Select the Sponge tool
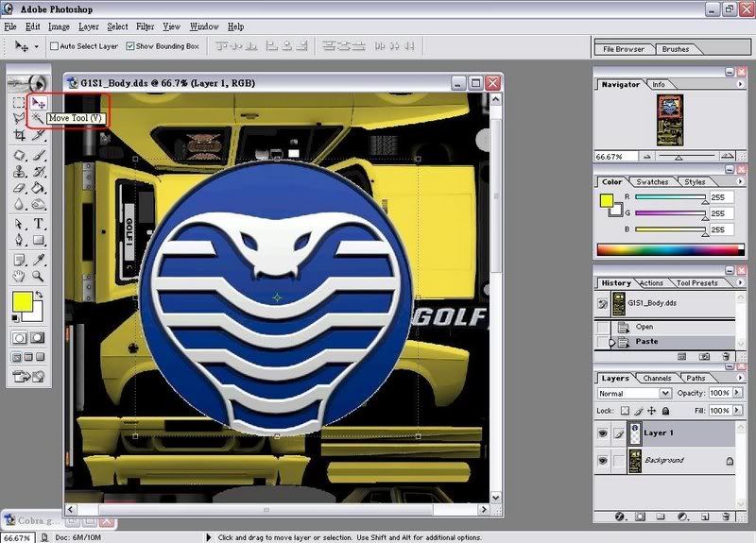The image size is (756, 543). tap(39, 204)
